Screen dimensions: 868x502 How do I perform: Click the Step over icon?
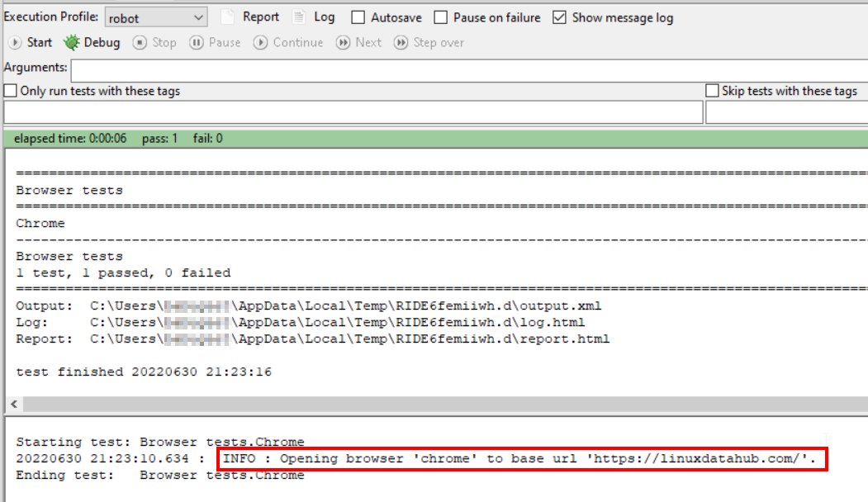pos(401,43)
